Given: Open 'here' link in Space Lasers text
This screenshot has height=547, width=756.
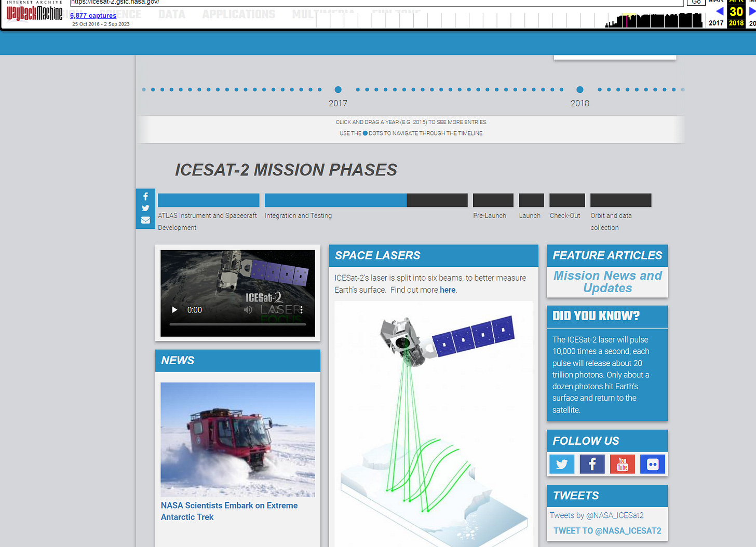Looking at the screenshot, I should (448, 290).
